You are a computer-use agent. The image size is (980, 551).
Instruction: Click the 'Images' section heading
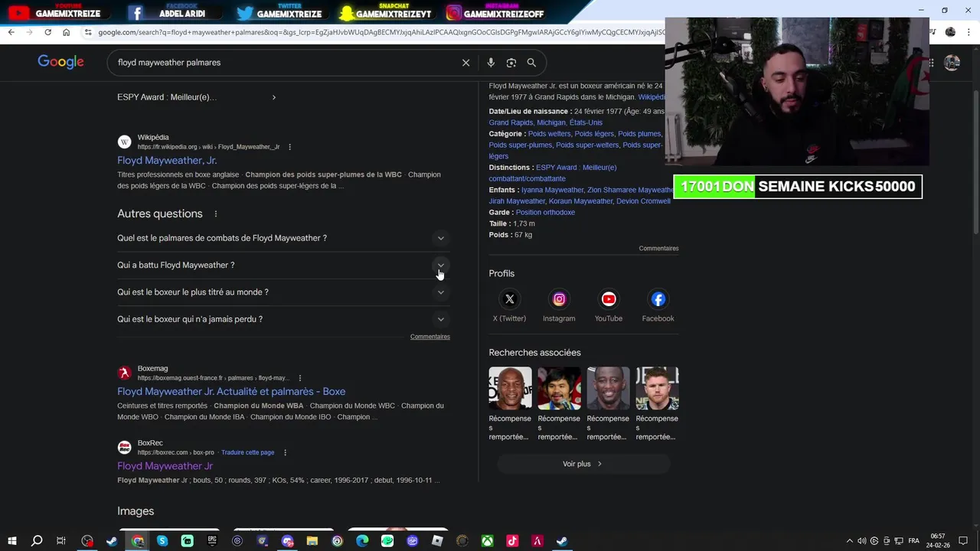click(x=136, y=511)
